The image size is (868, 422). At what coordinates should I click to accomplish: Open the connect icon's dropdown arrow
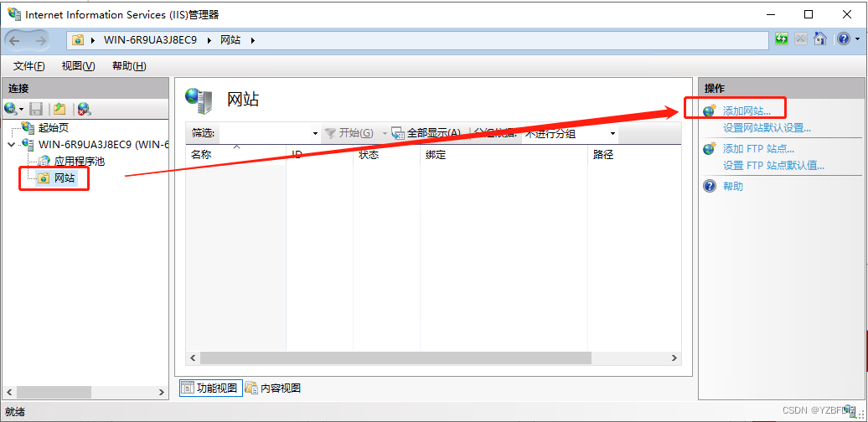pyautogui.click(x=22, y=109)
